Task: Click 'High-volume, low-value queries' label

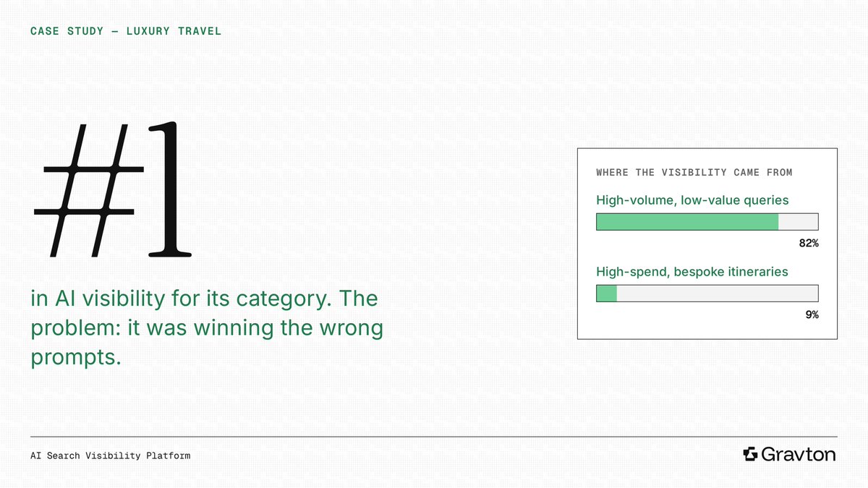Action: tap(692, 200)
